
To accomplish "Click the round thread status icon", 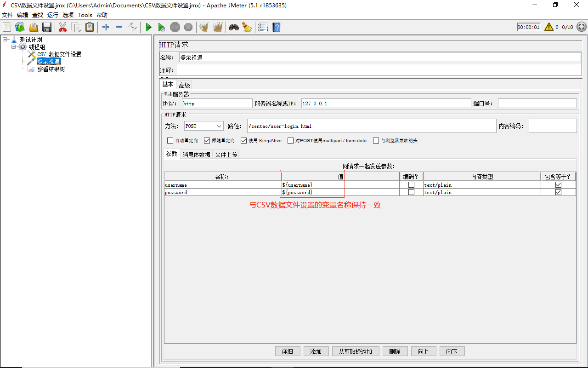I will [582, 27].
